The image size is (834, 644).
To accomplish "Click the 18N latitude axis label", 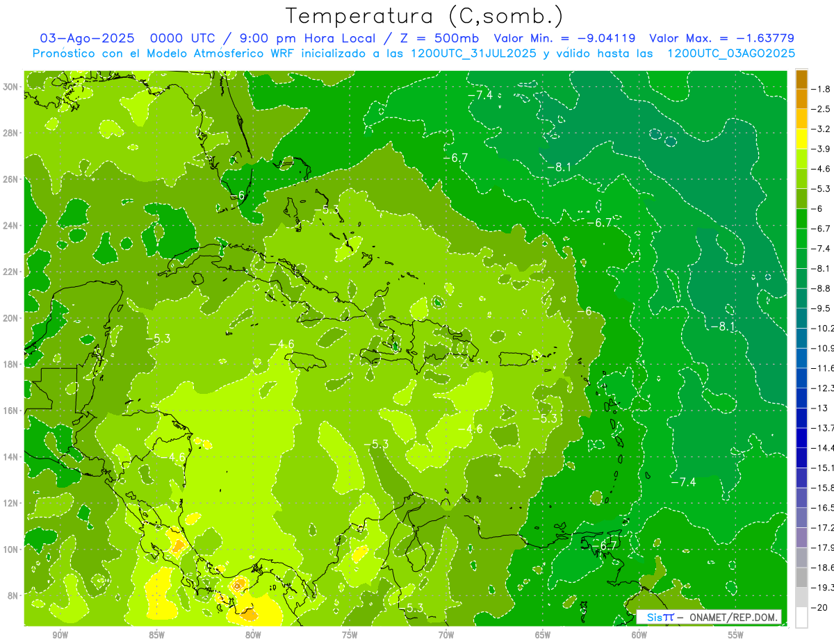I will point(11,365).
